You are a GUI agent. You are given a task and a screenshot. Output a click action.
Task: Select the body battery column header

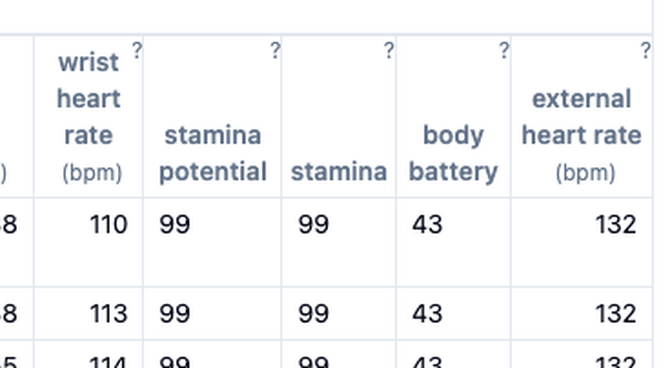(x=453, y=117)
